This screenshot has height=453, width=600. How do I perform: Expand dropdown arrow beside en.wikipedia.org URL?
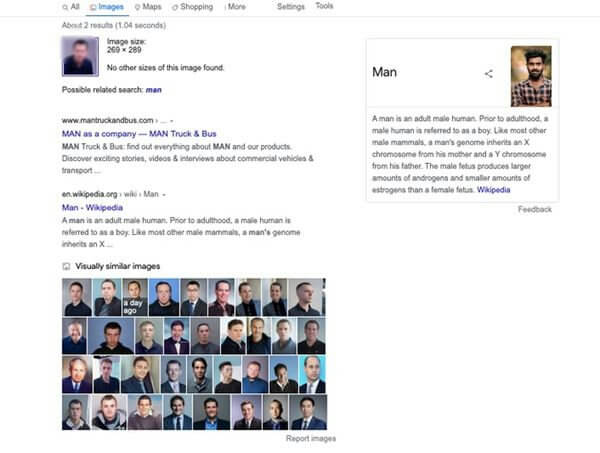(x=164, y=194)
